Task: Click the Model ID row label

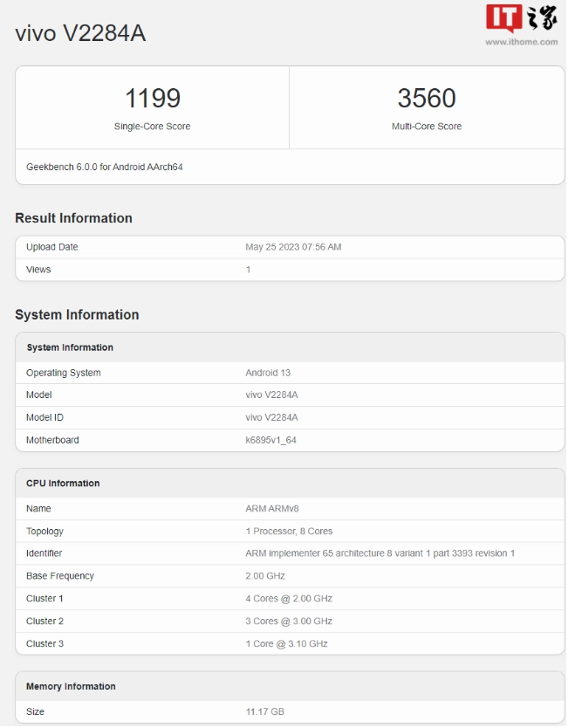Action: point(45,417)
